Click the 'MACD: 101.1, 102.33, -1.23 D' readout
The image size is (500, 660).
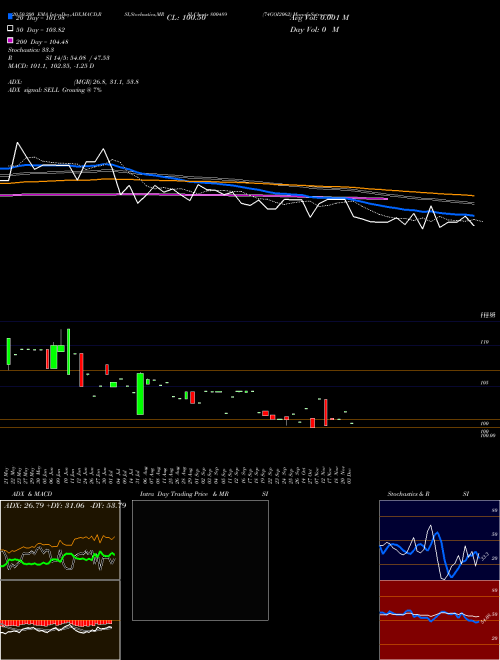pyautogui.click(x=51, y=66)
